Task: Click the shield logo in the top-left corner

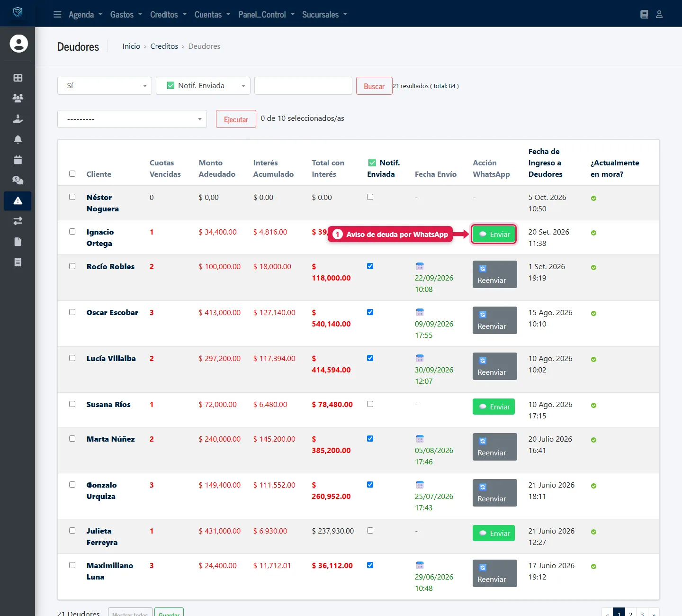Action: point(18,12)
